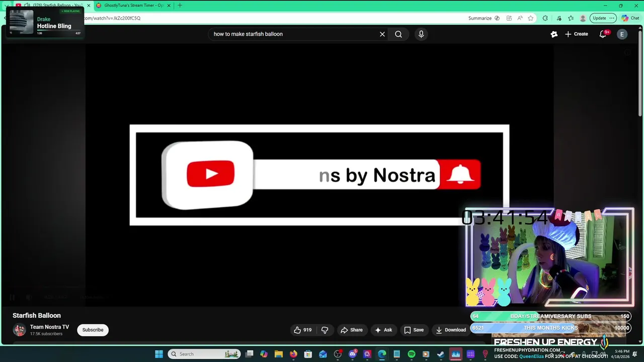Viewport: 644px width, 362px height.
Task: Close the GhostlyTuna's Stream Timer tab
Action: 169,6
